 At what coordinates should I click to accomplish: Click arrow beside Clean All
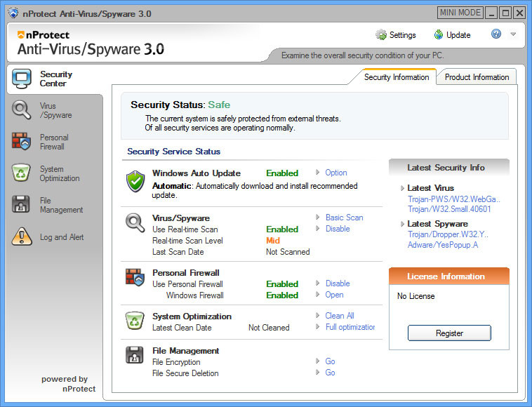point(317,316)
